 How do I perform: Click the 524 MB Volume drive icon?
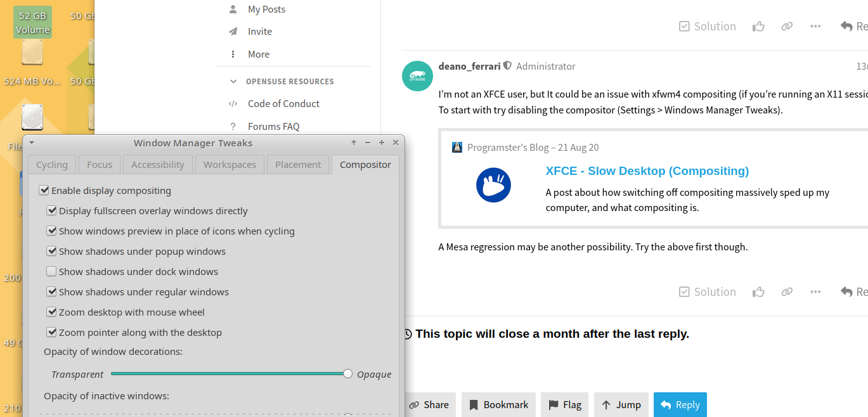32,53
